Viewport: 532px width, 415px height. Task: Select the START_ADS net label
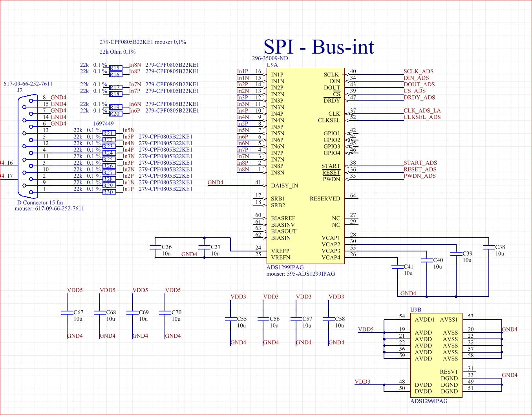(x=420, y=163)
